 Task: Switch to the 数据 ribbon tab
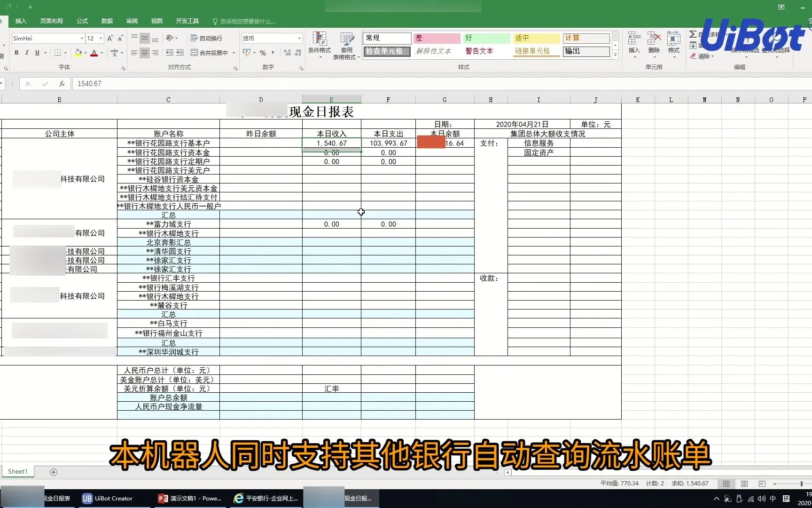coord(106,21)
